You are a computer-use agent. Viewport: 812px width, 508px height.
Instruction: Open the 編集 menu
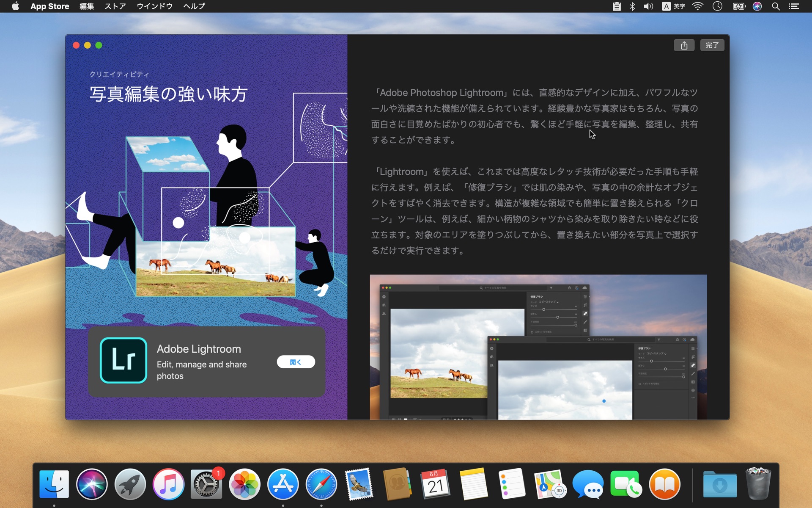(87, 6)
